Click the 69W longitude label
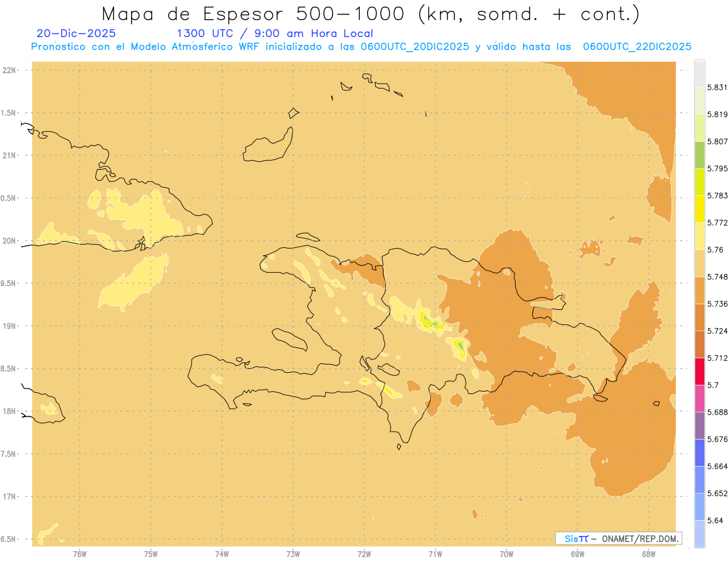Screen dimensions: 728x562 click(577, 553)
